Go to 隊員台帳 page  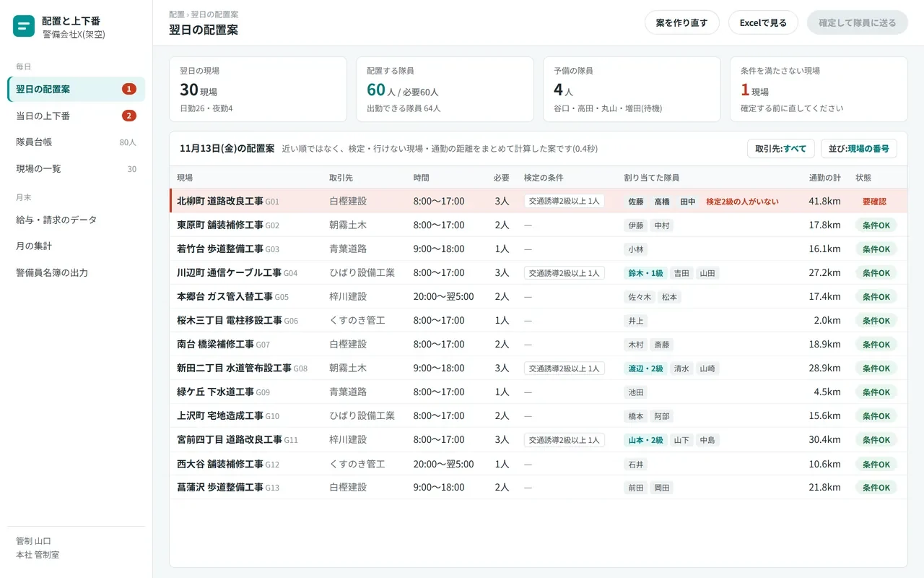tap(77, 142)
